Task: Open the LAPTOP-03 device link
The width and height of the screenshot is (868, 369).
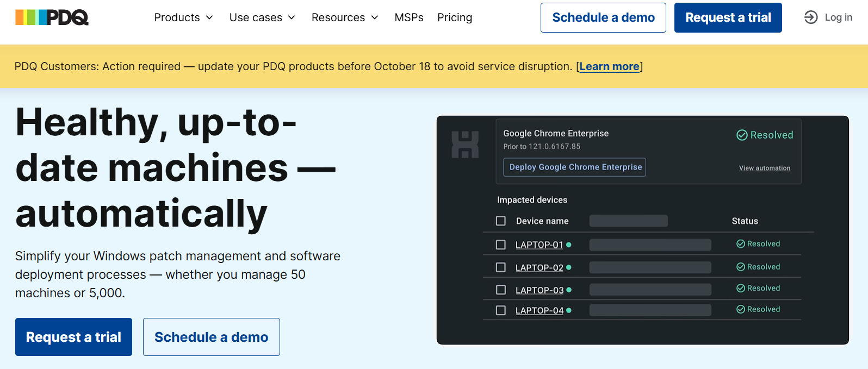Action: coord(540,290)
